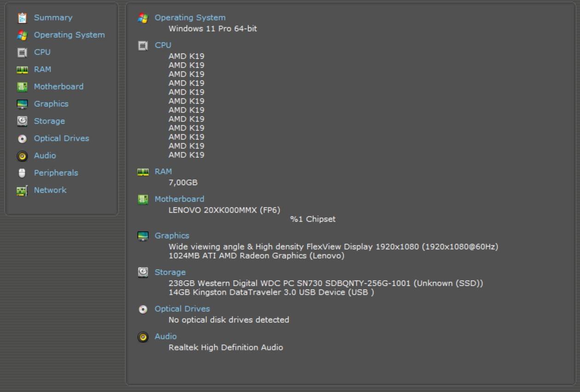Click the RAM heading link in summary
Viewport: 580px width, 392px height.
[x=163, y=172]
